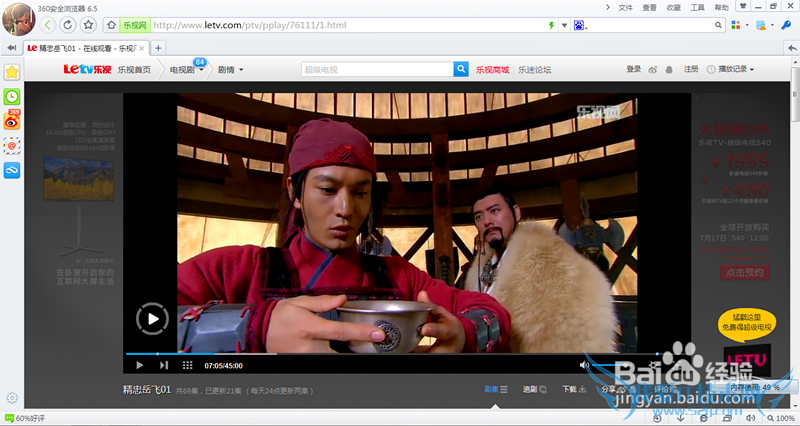Log in with the Weibo icon in header
800x426 pixels.
tap(653, 69)
